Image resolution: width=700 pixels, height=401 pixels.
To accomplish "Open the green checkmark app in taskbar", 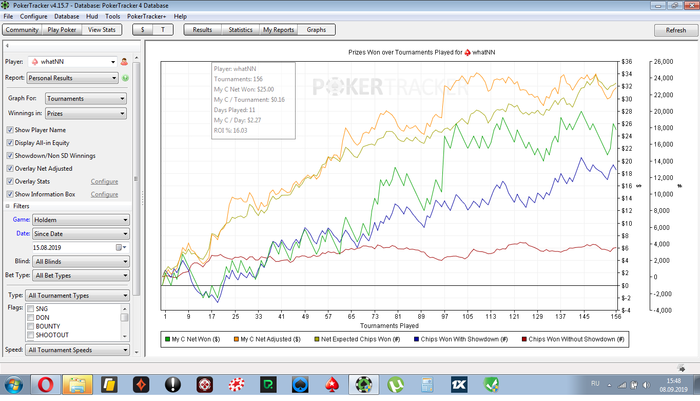I will [491, 384].
